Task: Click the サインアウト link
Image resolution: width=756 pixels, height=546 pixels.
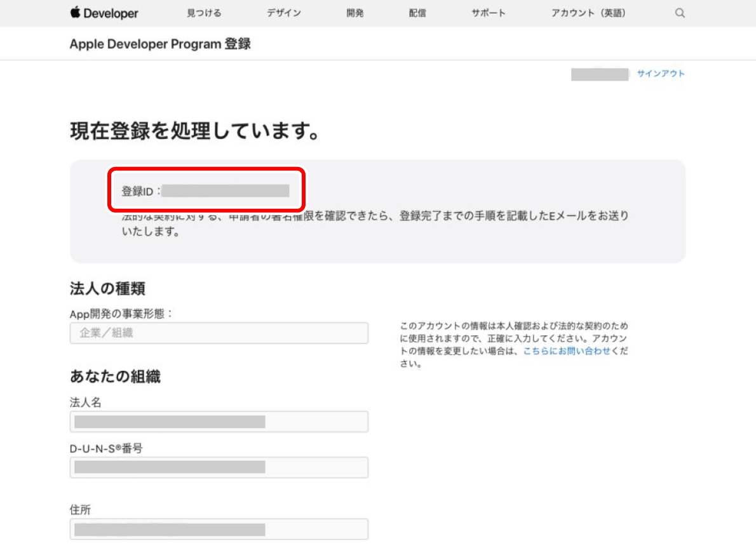Action: click(661, 74)
